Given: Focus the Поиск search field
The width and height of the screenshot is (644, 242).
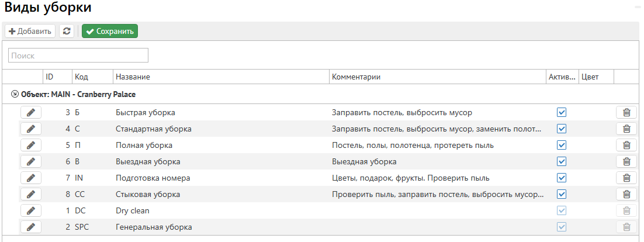Looking at the screenshot, I should tap(78, 56).
